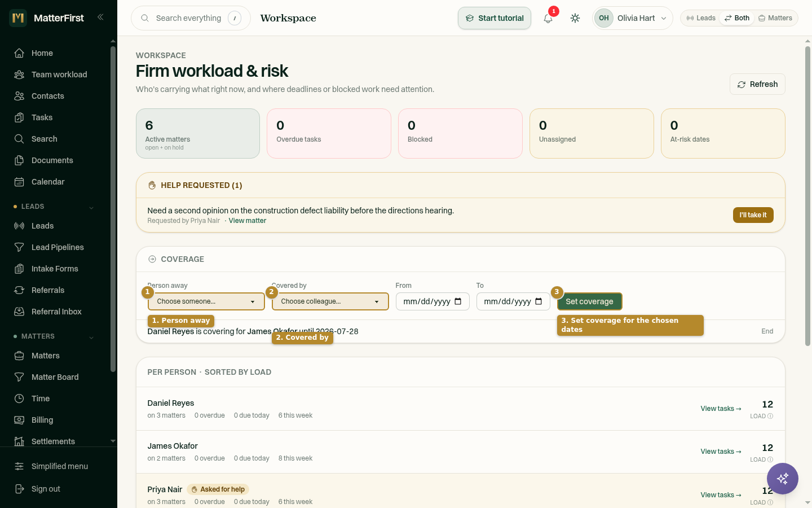Click the sidebar scroll-down arrow
The height and width of the screenshot is (508, 812).
(x=113, y=441)
